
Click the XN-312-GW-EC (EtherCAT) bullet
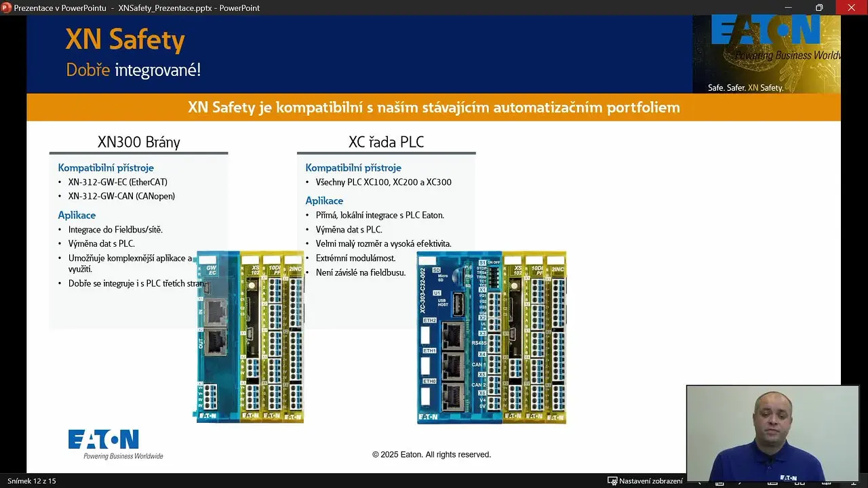tap(117, 182)
